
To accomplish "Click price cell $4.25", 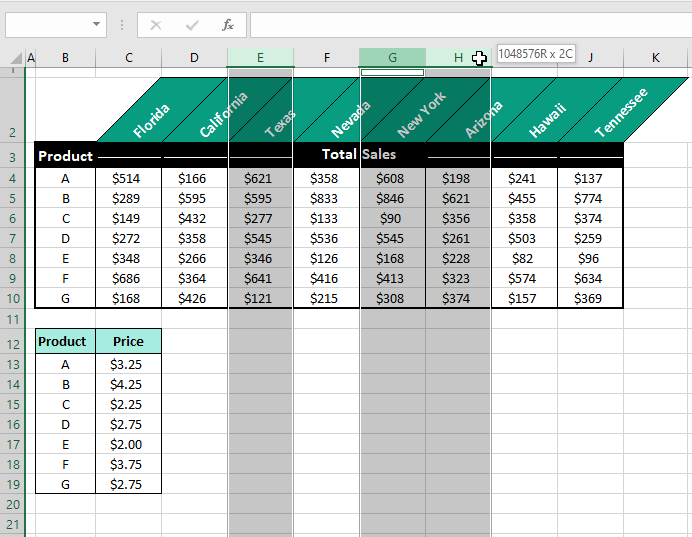I will click(128, 385).
